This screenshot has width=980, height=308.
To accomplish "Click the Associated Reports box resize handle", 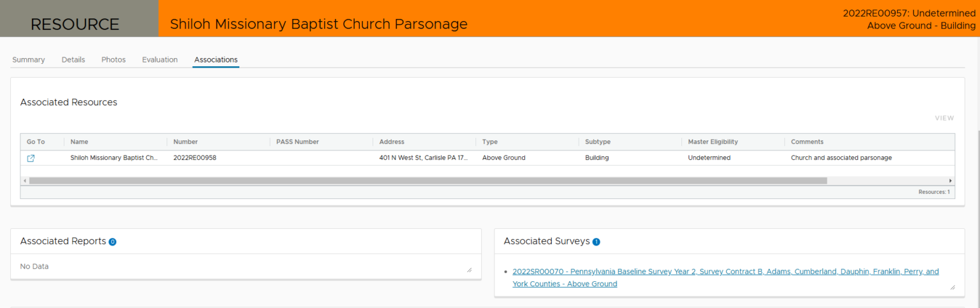I will (x=470, y=270).
